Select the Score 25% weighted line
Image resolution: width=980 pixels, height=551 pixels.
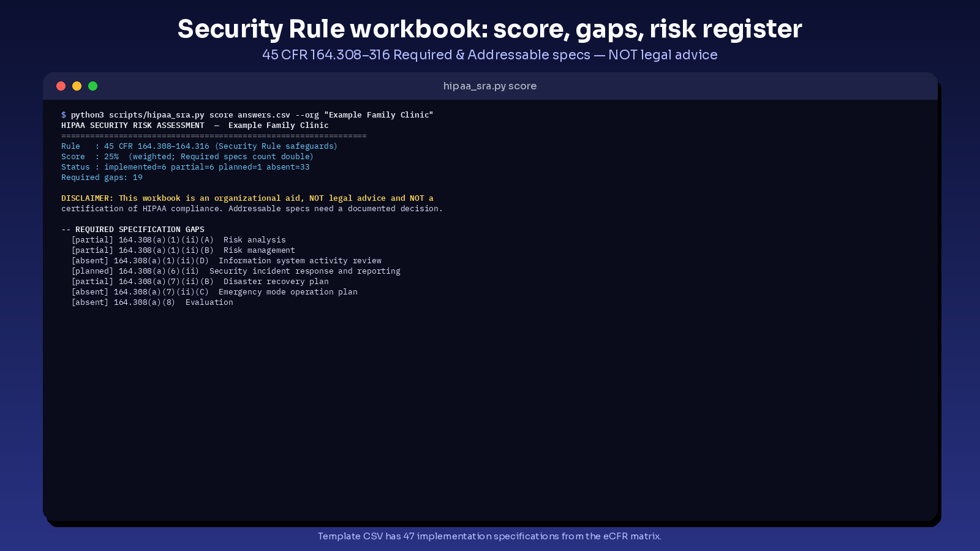187,157
